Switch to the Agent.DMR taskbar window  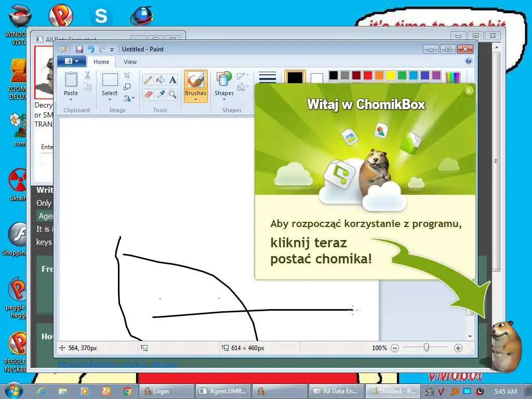(x=223, y=391)
